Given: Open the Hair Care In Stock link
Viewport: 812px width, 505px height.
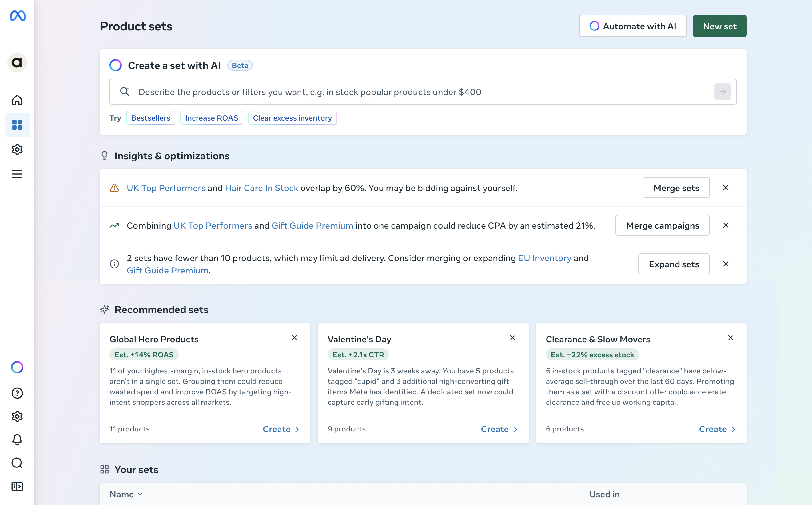Looking at the screenshot, I should pos(262,188).
